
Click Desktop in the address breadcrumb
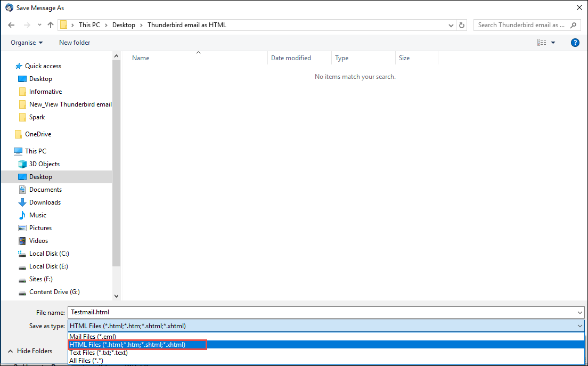point(123,25)
